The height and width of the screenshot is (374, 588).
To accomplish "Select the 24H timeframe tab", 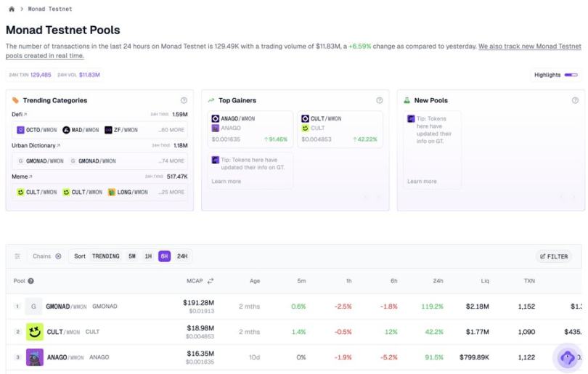I will [x=182, y=256].
